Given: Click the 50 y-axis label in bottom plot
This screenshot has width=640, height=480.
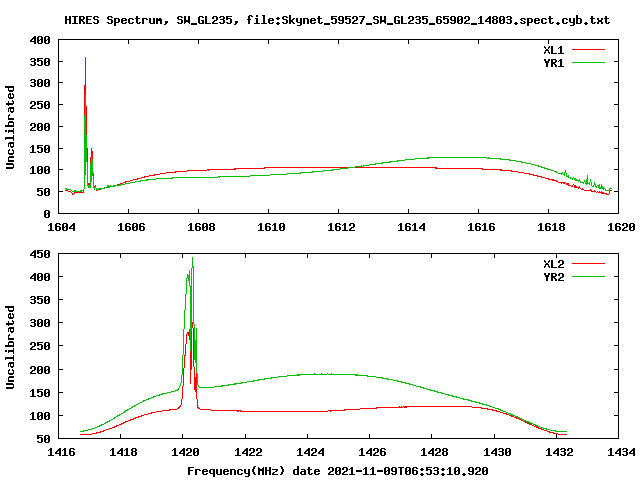Looking at the screenshot, I should tap(44, 439).
